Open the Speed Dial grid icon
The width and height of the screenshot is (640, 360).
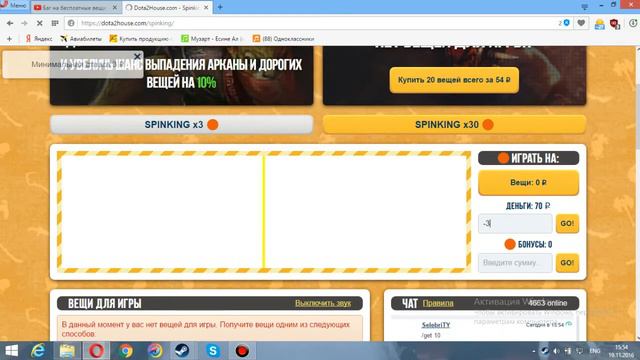pos(55,23)
